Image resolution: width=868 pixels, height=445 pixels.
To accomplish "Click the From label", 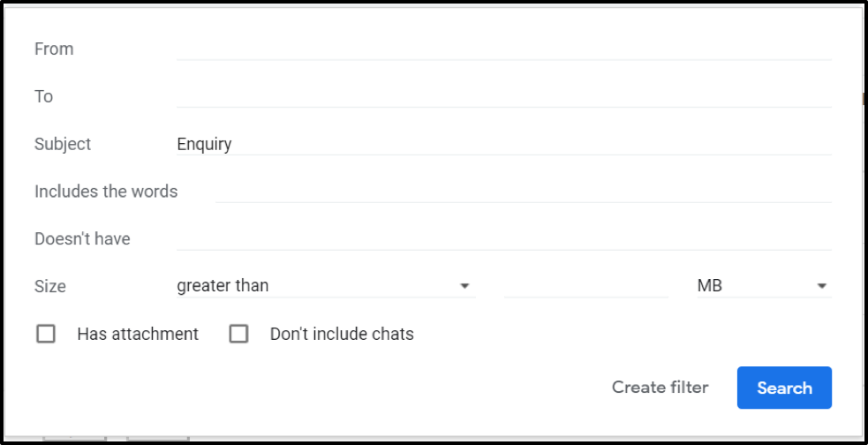I will 54,49.
